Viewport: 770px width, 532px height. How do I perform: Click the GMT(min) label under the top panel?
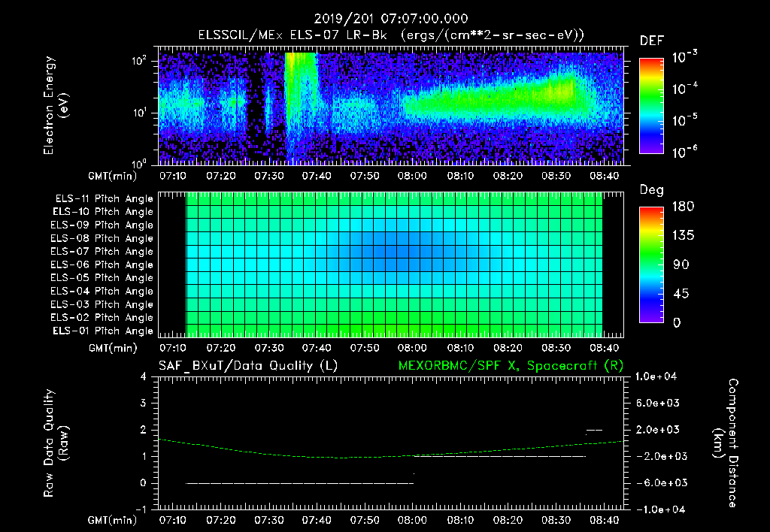point(113,176)
